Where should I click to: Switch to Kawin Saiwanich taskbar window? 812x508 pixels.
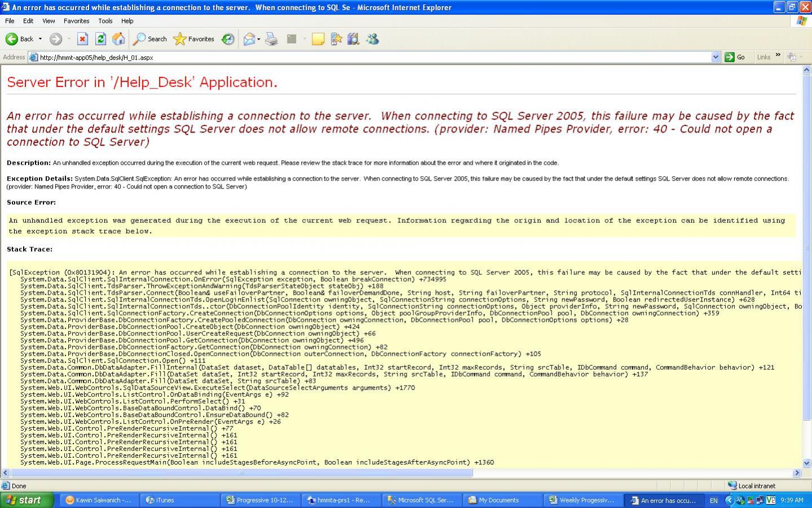[99, 500]
